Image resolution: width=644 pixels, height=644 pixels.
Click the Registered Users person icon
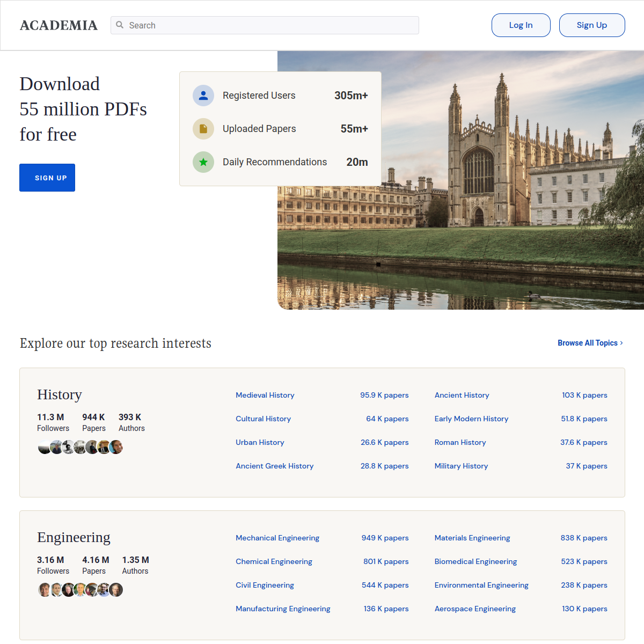(x=203, y=95)
